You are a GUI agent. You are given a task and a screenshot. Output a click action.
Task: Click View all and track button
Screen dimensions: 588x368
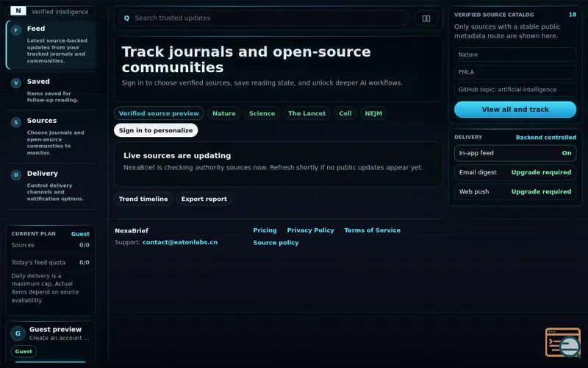point(515,109)
